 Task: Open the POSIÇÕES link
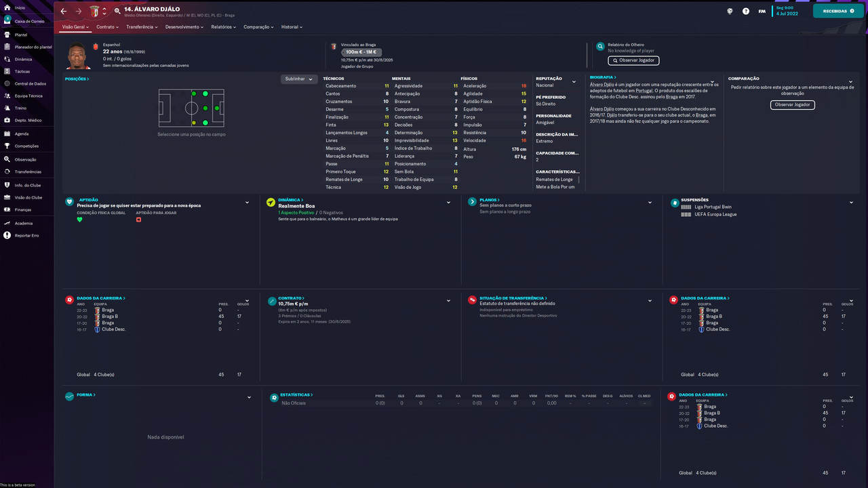[x=77, y=79]
